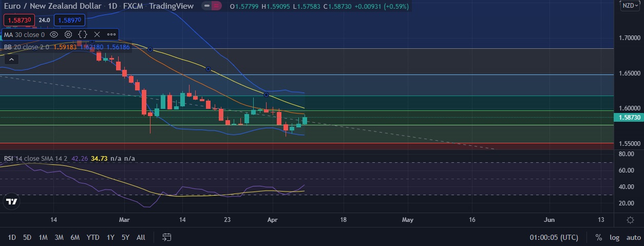Screen dimensions: 644x246
Task: Click the current price label 1.58730 on axis
Action: tap(629, 117)
